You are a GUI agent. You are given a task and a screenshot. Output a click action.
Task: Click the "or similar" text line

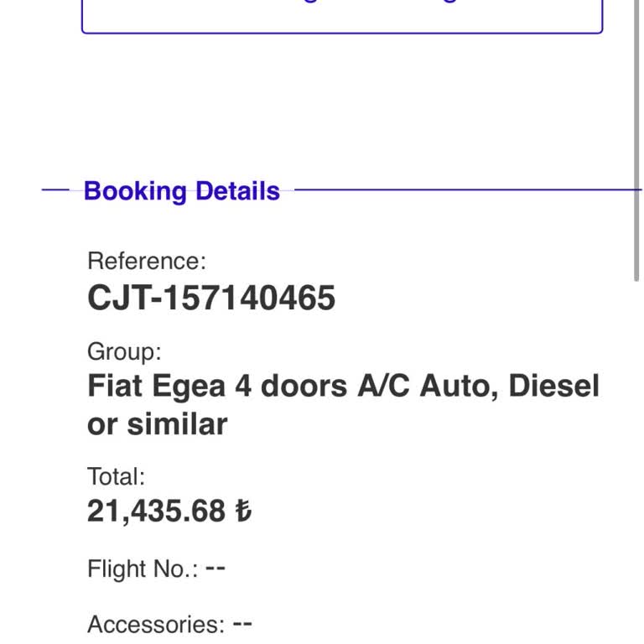point(157,424)
